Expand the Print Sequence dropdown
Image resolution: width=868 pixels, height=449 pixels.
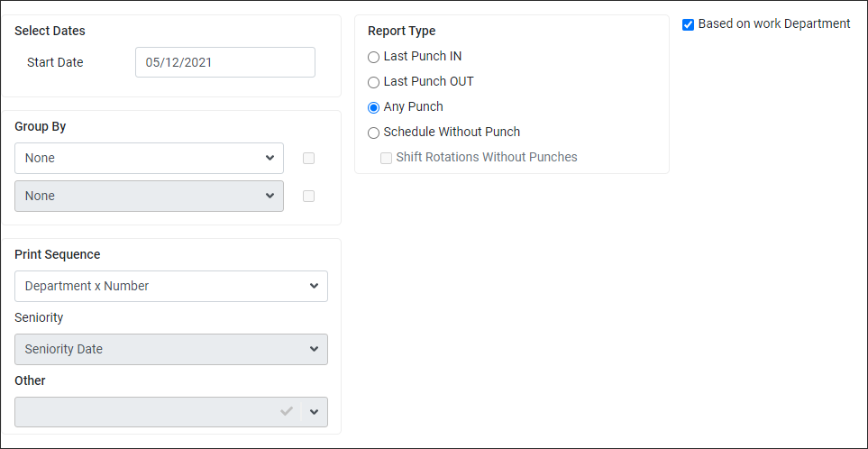171,286
